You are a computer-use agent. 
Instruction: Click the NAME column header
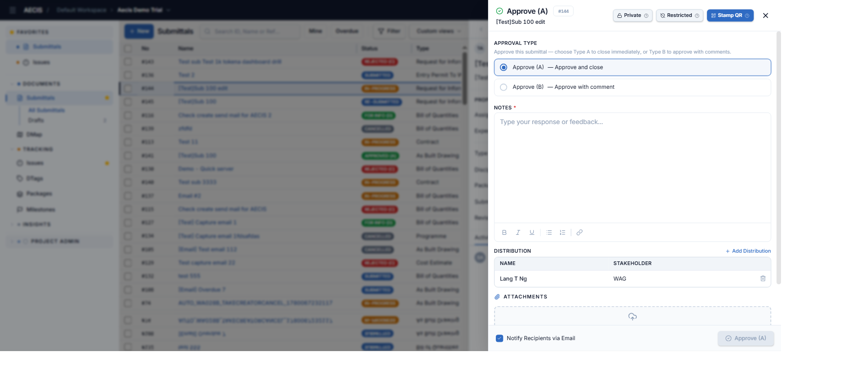[x=508, y=263]
